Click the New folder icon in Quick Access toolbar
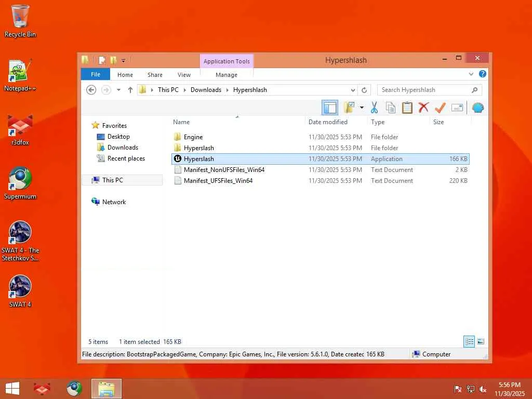 pyautogui.click(x=113, y=60)
